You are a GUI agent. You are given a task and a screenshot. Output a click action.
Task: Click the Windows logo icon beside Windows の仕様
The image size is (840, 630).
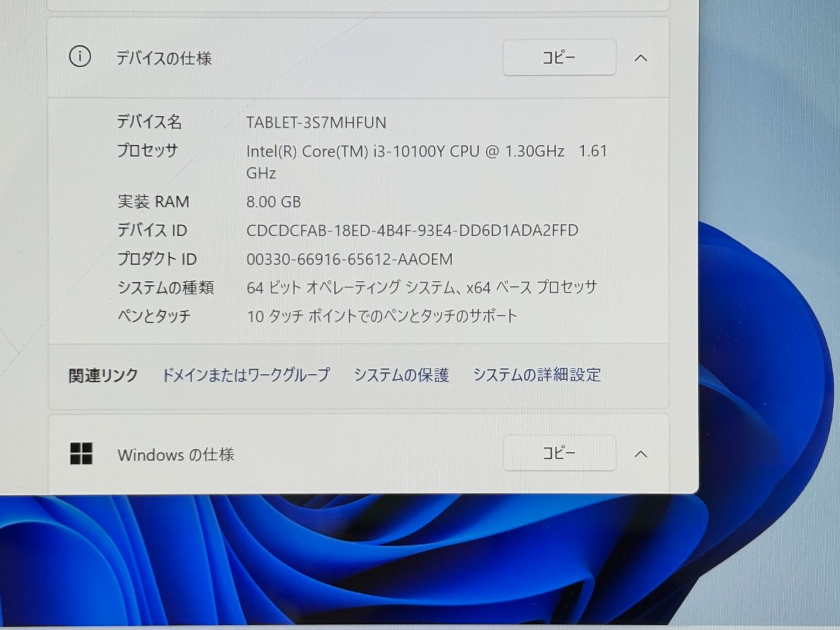point(81,454)
